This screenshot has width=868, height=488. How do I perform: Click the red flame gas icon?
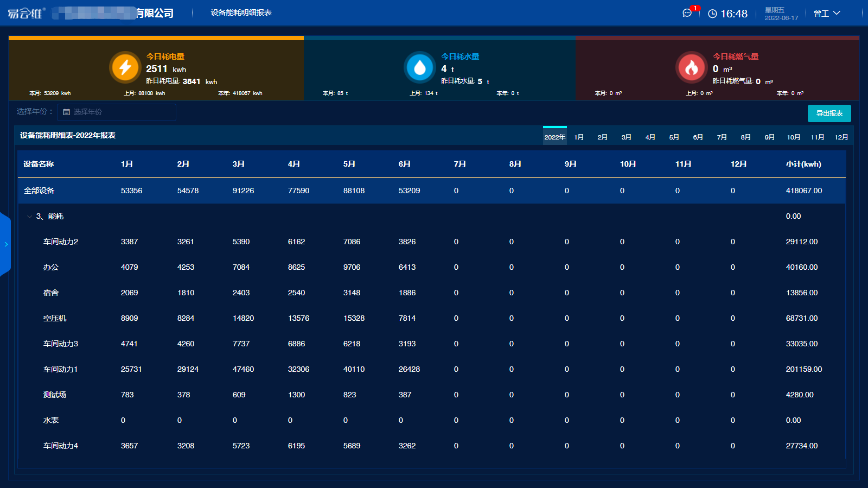pyautogui.click(x=691, y=67)
